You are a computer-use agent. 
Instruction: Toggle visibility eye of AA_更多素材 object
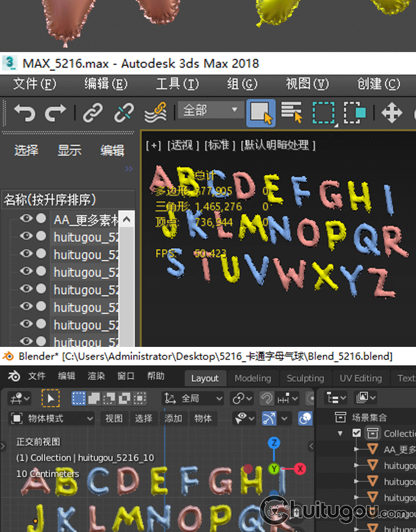26,219
